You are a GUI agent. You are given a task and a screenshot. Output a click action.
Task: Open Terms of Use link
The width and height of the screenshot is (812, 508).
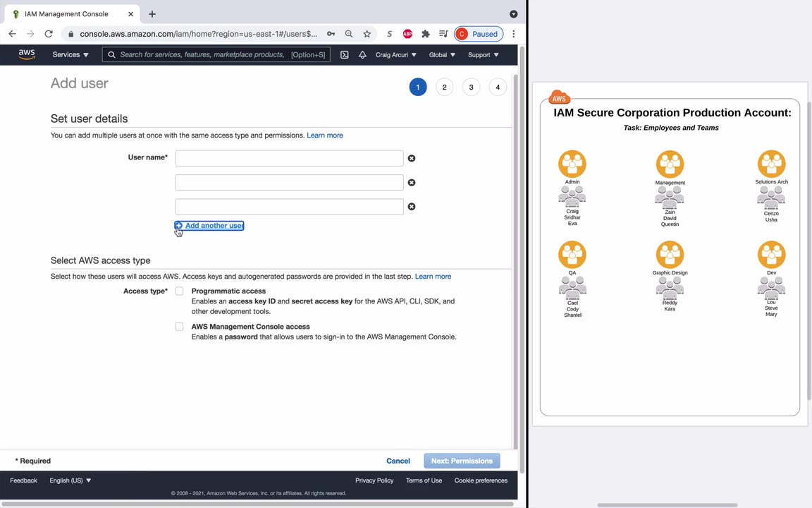pyautogui.click(x=424, y=480)
